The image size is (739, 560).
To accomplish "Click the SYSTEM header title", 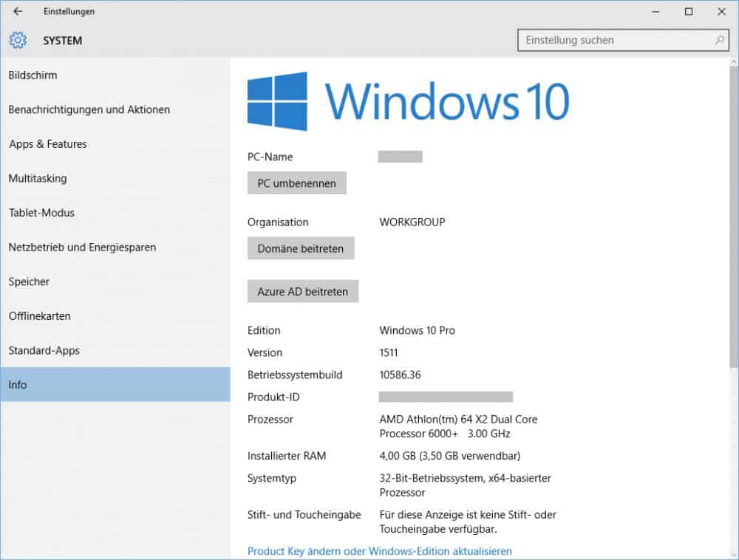I will coord(63,41).
